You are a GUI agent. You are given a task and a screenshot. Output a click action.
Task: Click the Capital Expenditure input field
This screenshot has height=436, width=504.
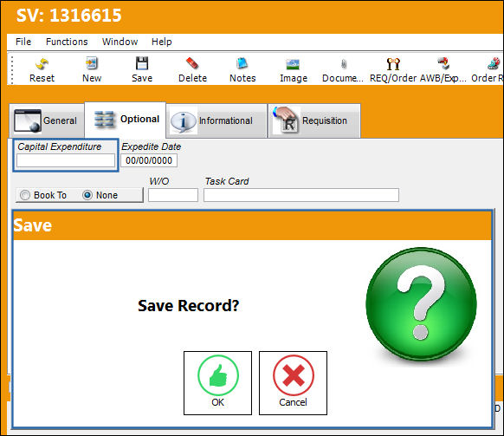[x=66, y=160]
